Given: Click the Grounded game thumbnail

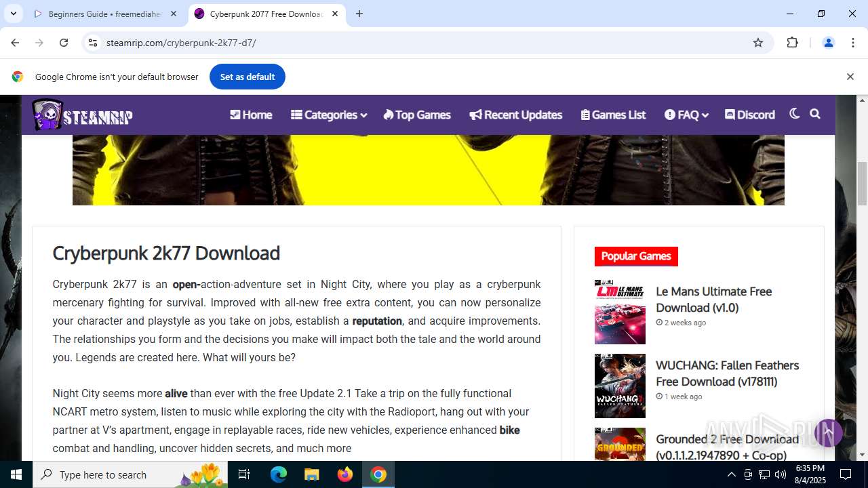Looking at the screenshot, I should pos(620,444).
